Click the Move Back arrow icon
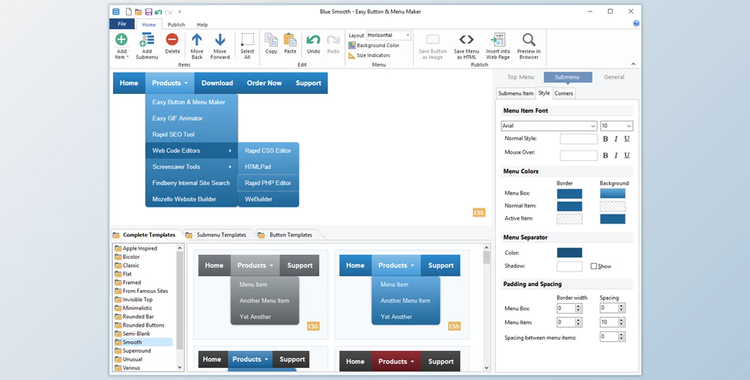Screen dimensions: 750x380 197,40
